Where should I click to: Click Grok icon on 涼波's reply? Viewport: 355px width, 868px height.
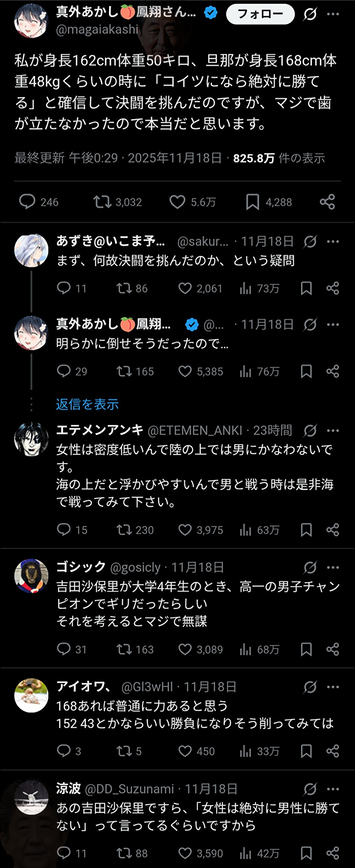[310, 789]
